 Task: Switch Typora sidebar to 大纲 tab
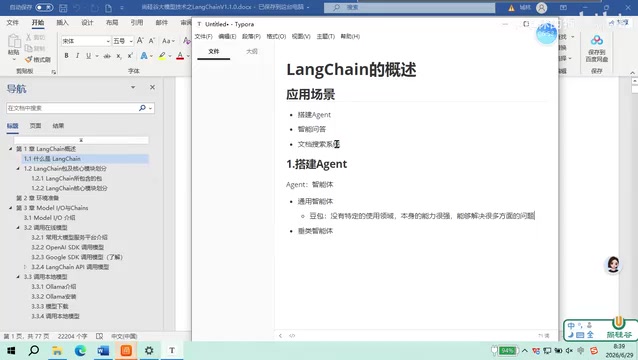[x=252, y=51]
